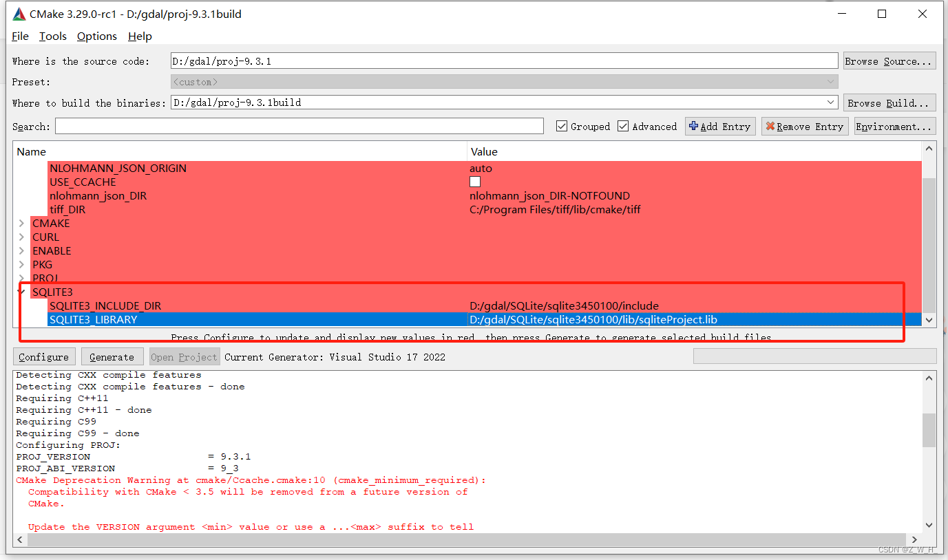The image size is (948, 560).
Task: Click output log scroll-up arrow
Action: click(x=929, y=377)
